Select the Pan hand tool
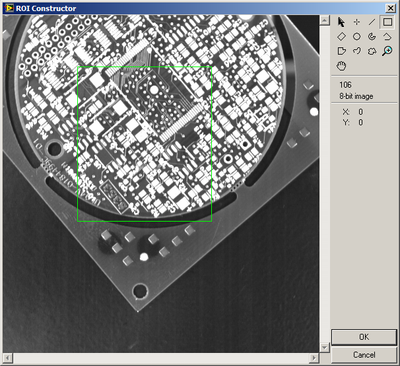Image resolution: width=400 pixels, height=366 pixels. point(341,66)
